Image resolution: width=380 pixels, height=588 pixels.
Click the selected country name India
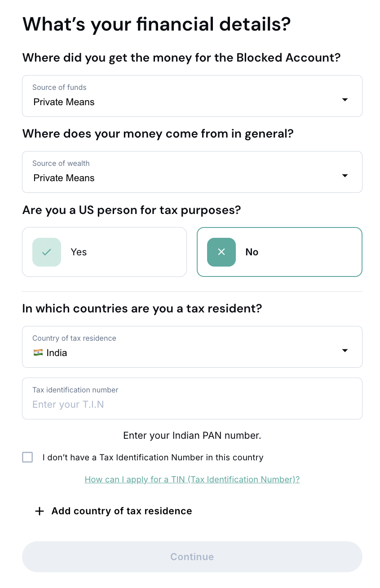[x=57, y=353]
